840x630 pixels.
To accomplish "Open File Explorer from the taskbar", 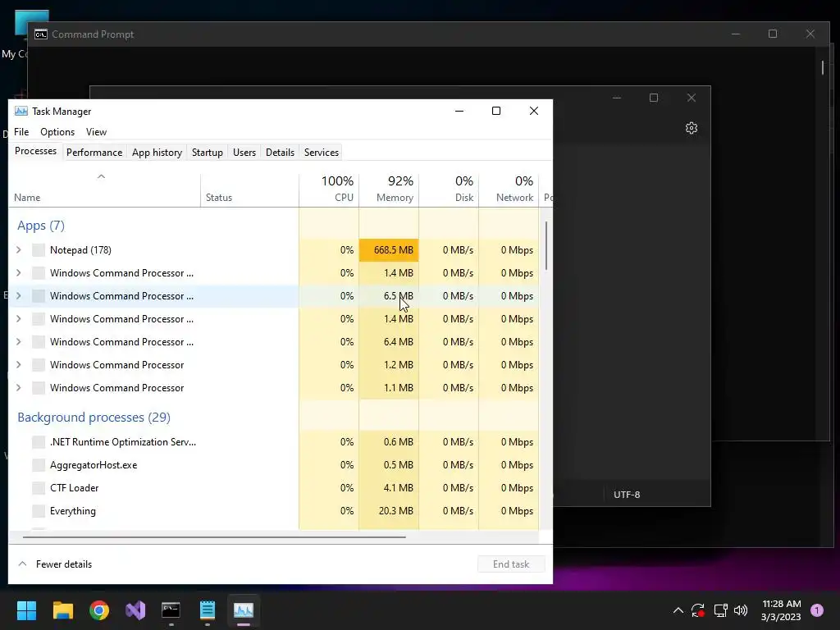I will [x=62, y=610].
